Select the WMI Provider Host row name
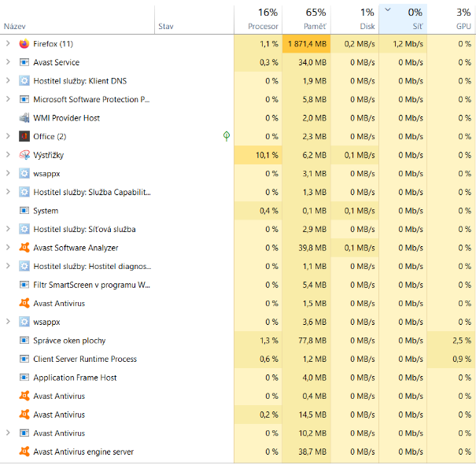This screenshot has height=472, width=476. coord(66,118)
